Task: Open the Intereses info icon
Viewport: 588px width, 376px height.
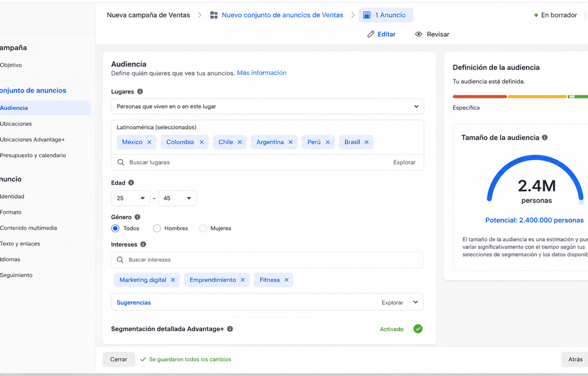Action: coord(143,244)
